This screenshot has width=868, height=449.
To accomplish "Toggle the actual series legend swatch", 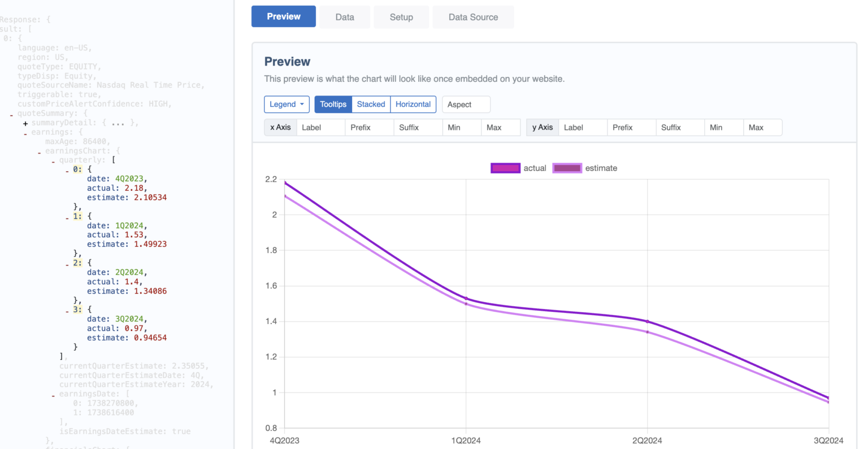I will tap(505, 168).
